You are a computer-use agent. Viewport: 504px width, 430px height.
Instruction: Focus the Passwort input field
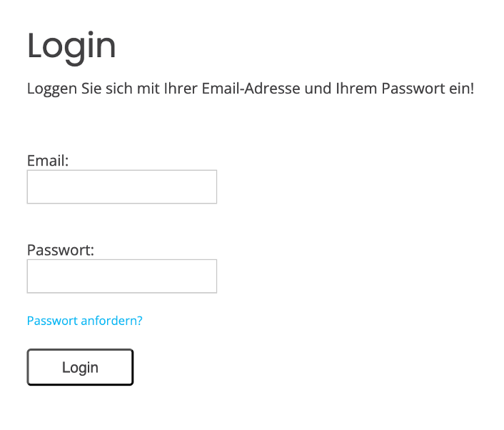[x=121, y=276]
